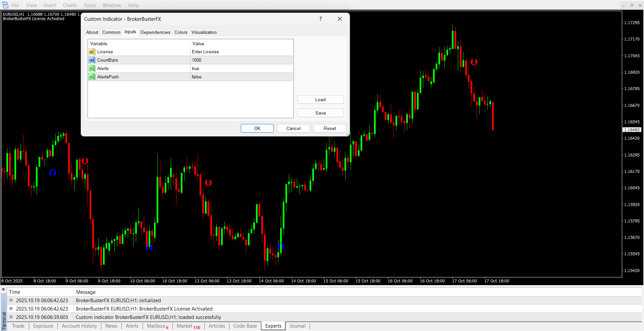The width and height of the screenshot is (644, 331).
Task: Open the Visualization tab
Action: pos(204,32)
